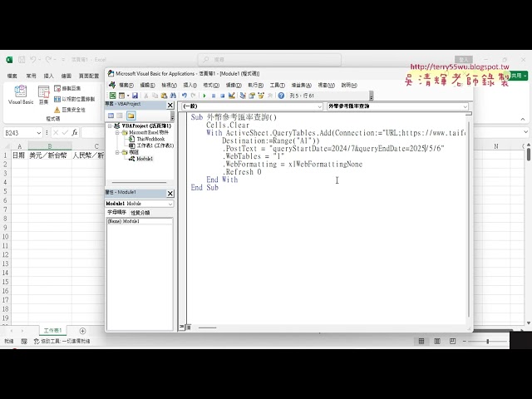
Task: Toggle 以相對位置錄製 relative recording in Excel
Action: (75, 99)
